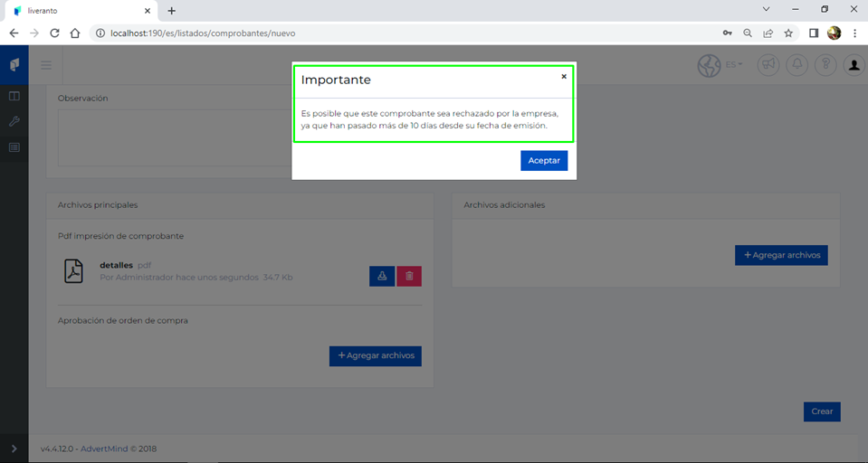This screenshot has width=868, height=463.
Task: Click the liveranto logo in the sidebar
Action: point(14,65)
